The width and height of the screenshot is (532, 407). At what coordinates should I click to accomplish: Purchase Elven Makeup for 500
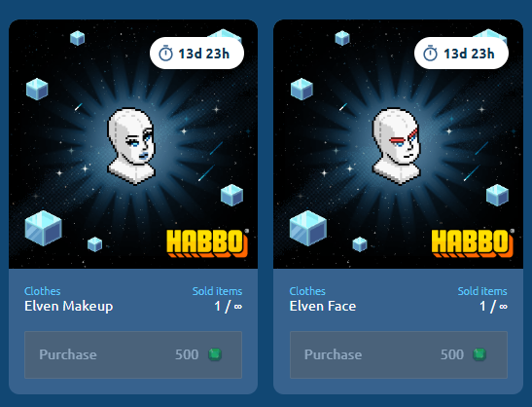coord(133,354)
